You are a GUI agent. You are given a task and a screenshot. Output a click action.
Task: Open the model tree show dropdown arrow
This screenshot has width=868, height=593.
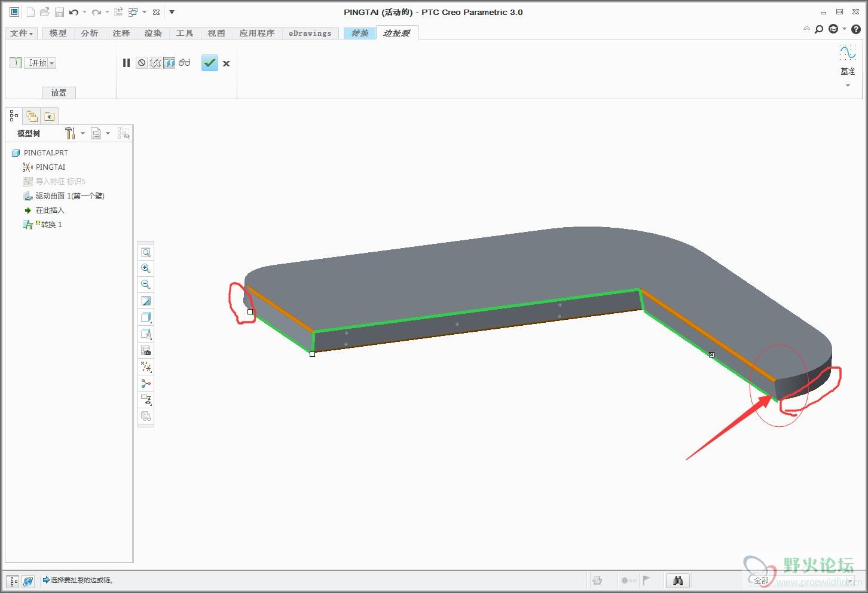(x=108, y=133)
